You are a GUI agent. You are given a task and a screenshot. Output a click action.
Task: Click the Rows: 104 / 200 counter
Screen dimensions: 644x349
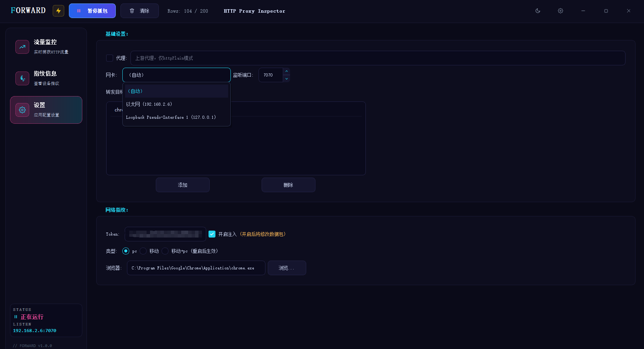(188, 11)
